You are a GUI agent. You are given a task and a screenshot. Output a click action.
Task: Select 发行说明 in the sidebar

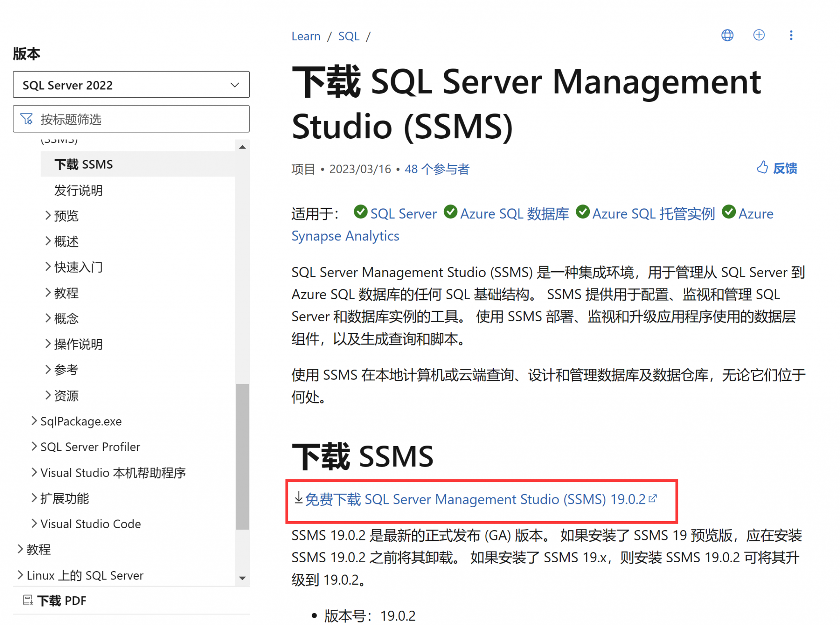78,190
